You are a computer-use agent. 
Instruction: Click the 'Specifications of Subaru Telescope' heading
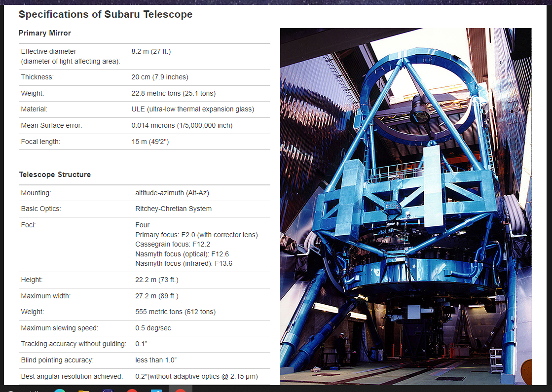[106, 14]
